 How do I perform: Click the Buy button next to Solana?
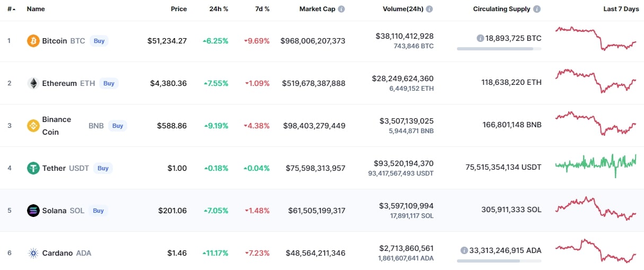pyautogui.click(x=99, y=211)
